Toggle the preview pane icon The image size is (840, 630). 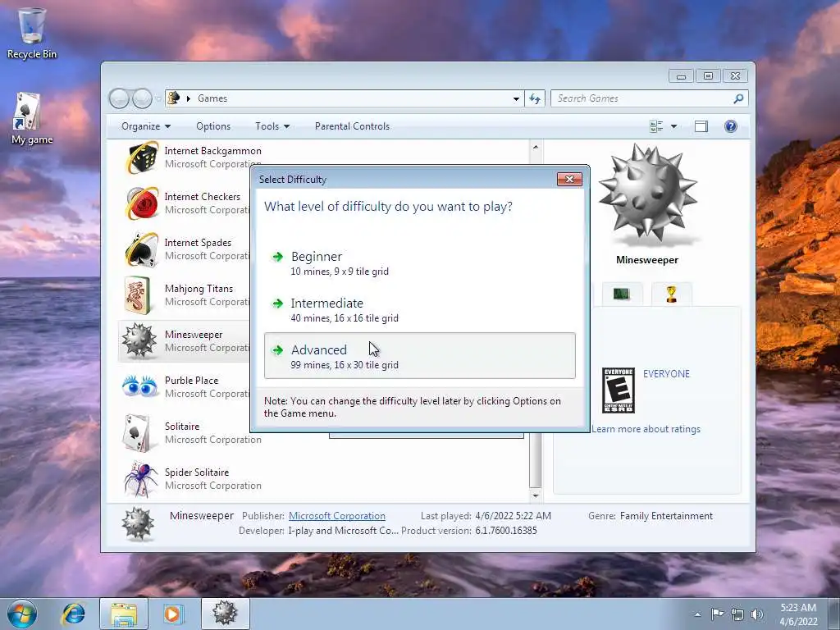click(701, 126)
